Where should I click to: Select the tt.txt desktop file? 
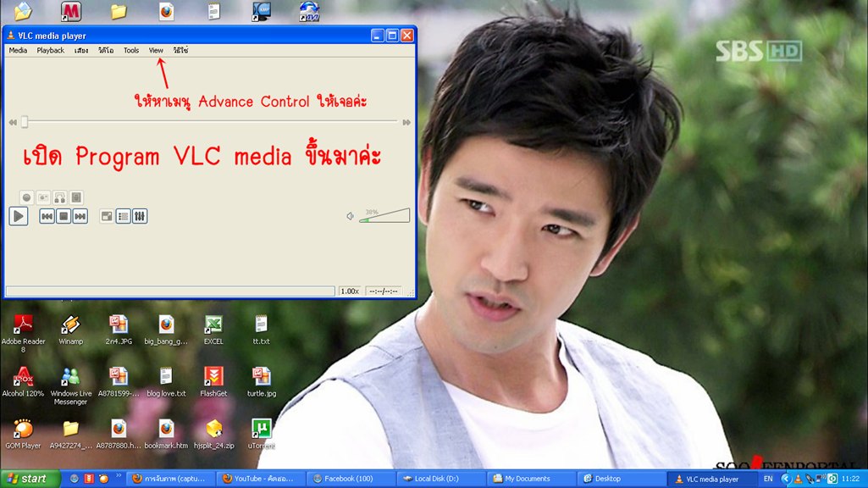(262, 330)
